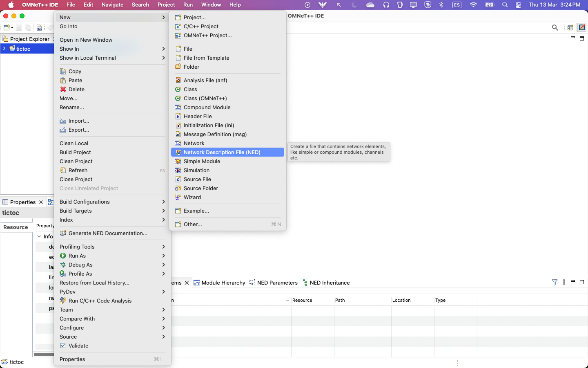The height and width of the screenshot is (368, 588).
Task: Click the Type column header
Action: [x=455, y=300]
